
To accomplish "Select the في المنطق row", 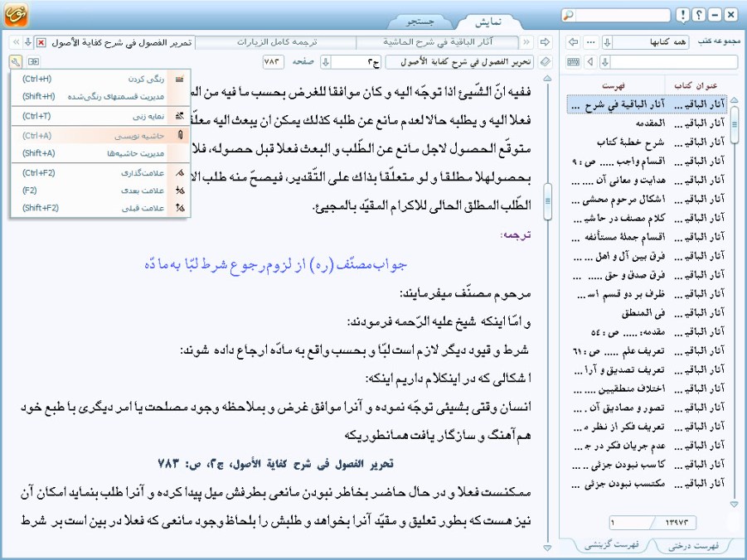I will pos(648,313).
